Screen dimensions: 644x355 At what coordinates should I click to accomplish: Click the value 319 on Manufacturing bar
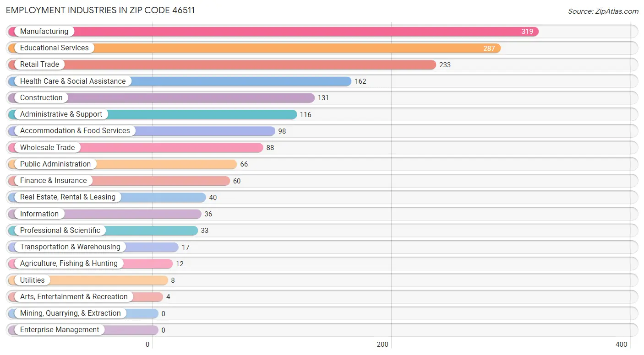(x=527, y=32)
